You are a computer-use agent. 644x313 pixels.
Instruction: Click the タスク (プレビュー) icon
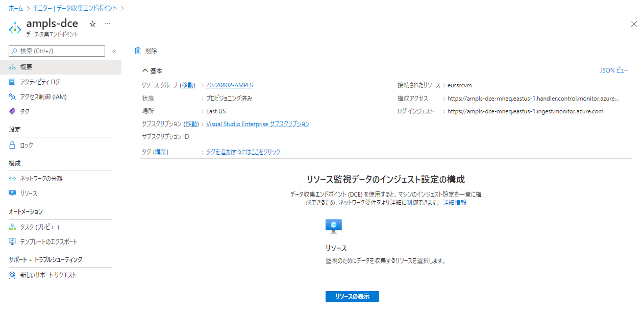coord(13,227)
